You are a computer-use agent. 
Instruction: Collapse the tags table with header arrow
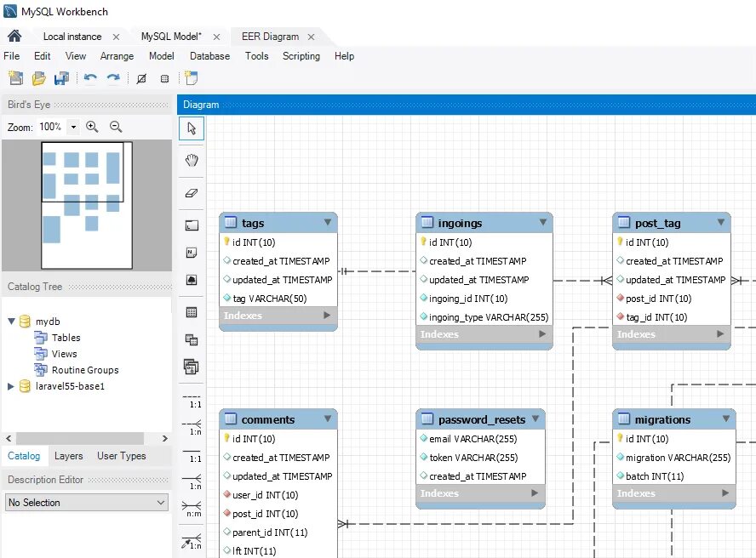click(x=328, y=222)
